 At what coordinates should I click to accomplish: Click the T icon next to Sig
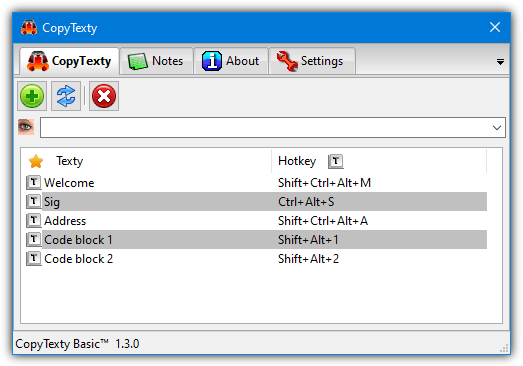[x=33, y=202]
